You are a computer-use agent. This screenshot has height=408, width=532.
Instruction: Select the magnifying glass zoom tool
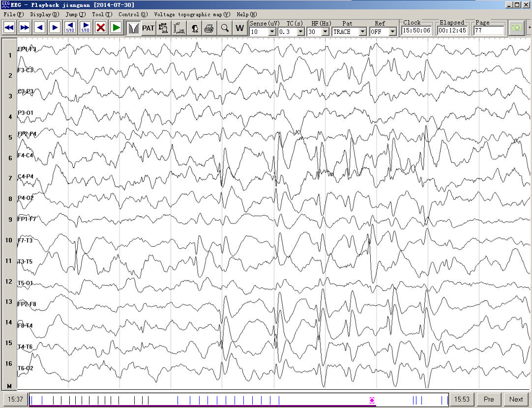coord(225,28)
